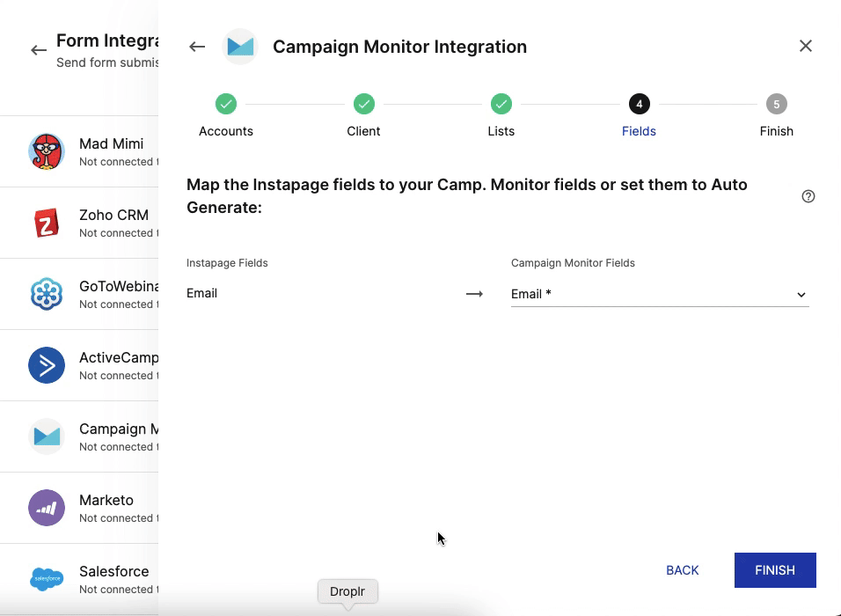
Task: Click the chevron of the Email * dropdown
Action: click(x=801, y=295)
